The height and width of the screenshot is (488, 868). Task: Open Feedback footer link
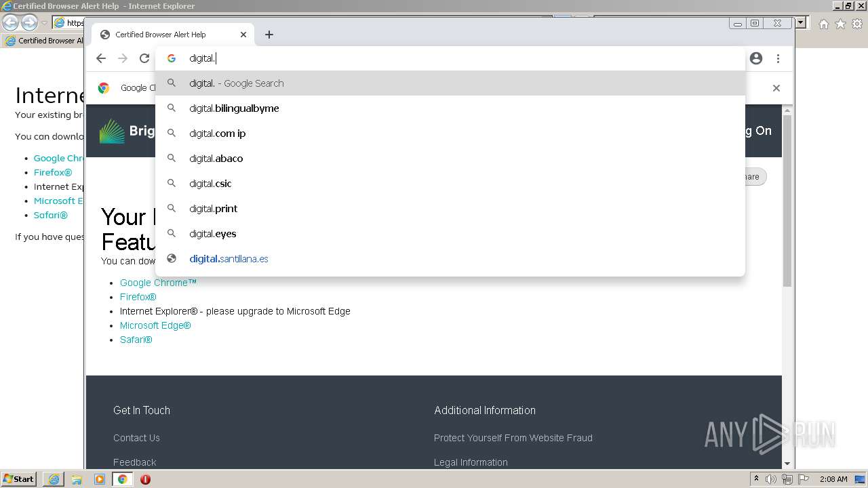pos(134,462)
